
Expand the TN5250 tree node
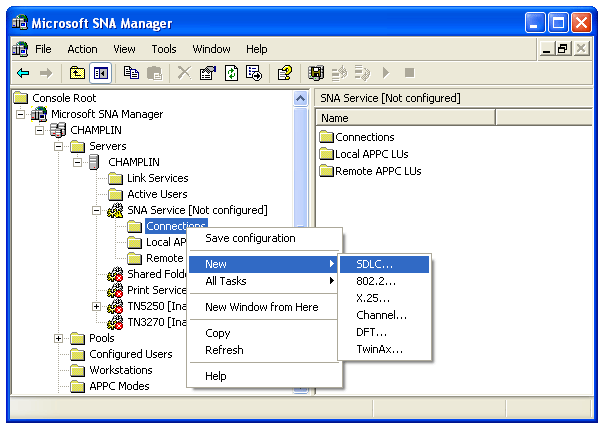pyautogui.click(x=96, y=307)
